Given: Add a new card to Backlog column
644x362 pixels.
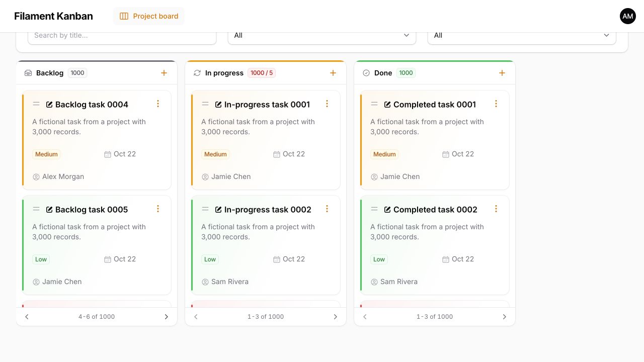Looking at the screenshot, I should pos(164,73).
